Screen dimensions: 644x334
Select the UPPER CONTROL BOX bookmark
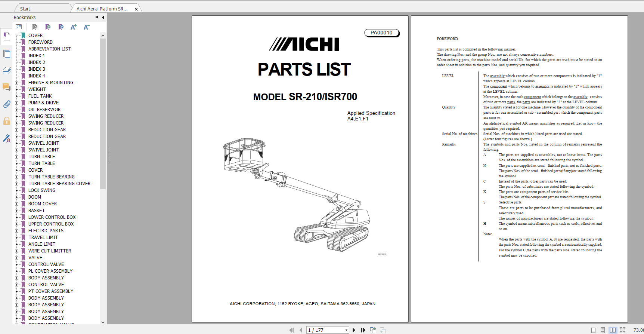coord(51,224)
